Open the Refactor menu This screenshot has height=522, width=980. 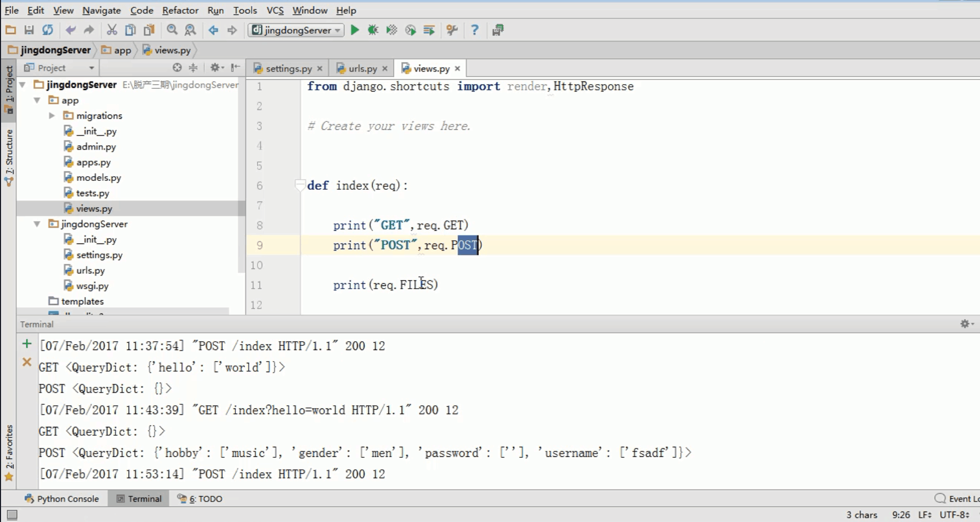click(180, 10)
